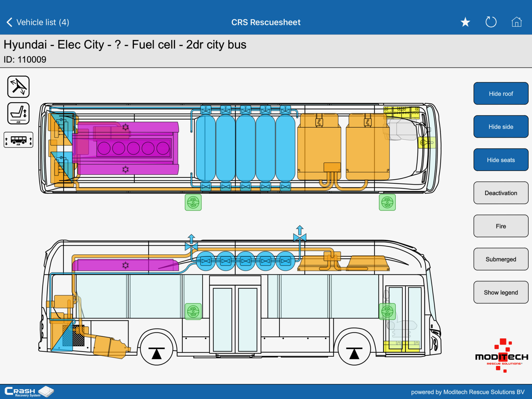Click the Moditech Rescue Solutions logo
Screen dimensions: 532x399
tap(501, 356)
